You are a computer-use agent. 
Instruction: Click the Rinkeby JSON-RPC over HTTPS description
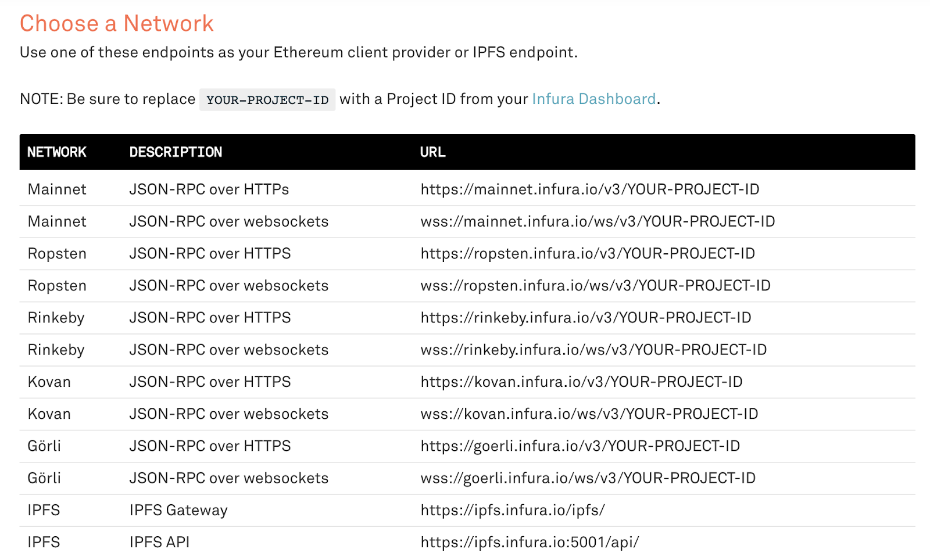210,318
